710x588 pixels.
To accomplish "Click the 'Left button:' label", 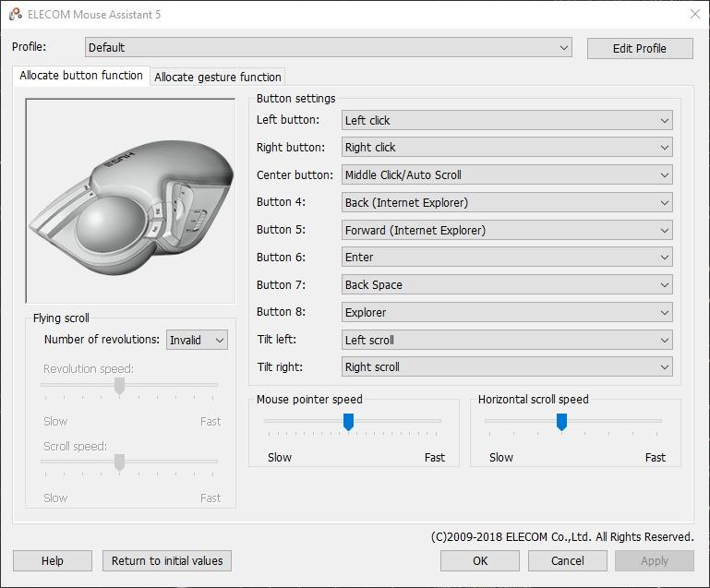I will [288, 119].
